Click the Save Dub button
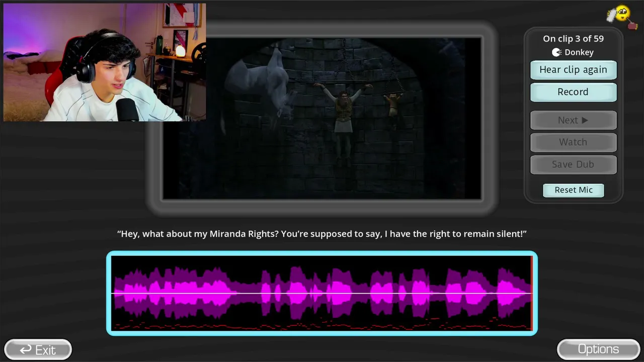 click(573, 164)
